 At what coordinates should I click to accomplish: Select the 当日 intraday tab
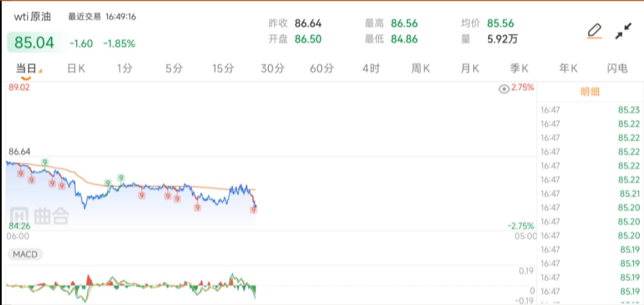(26, 68)
